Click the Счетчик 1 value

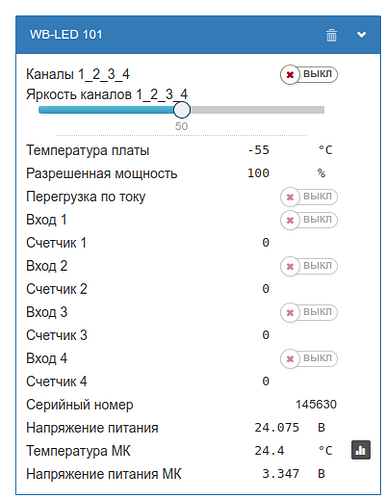click(266, 243)
